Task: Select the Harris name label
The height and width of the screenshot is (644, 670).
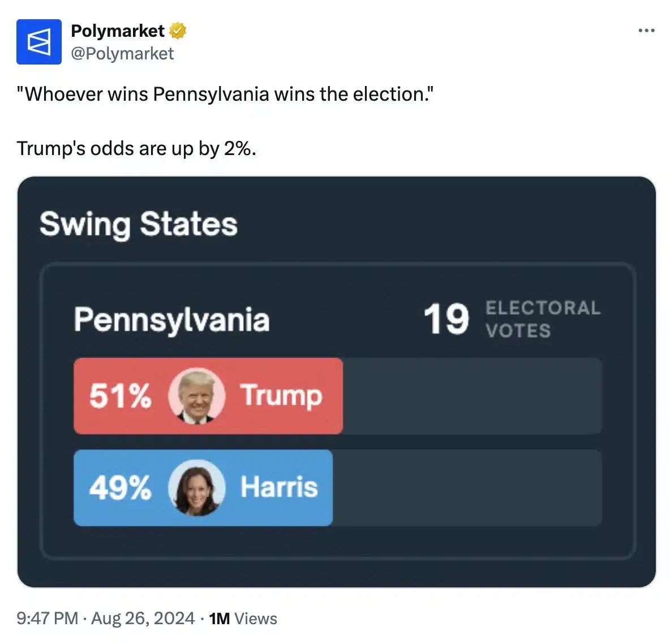Action: click(x=279, y=487)
